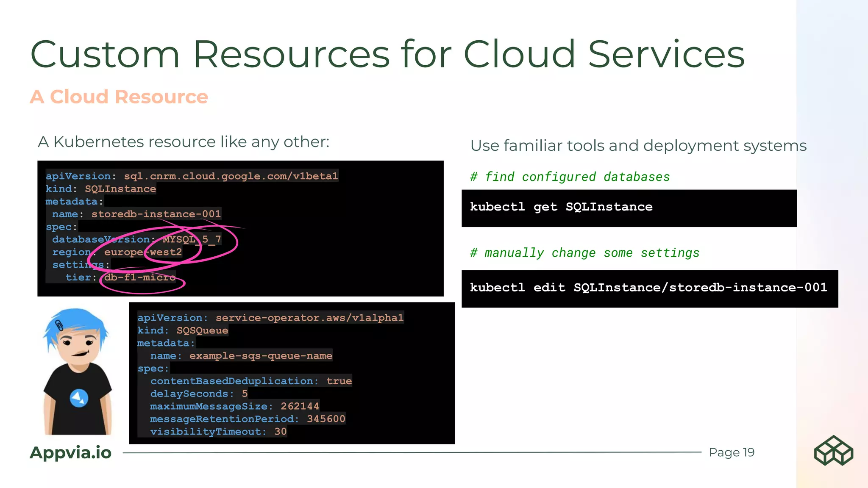Click the Appvia cube logo icon
This screenshot has width=868, height=488.
(833, 451)
